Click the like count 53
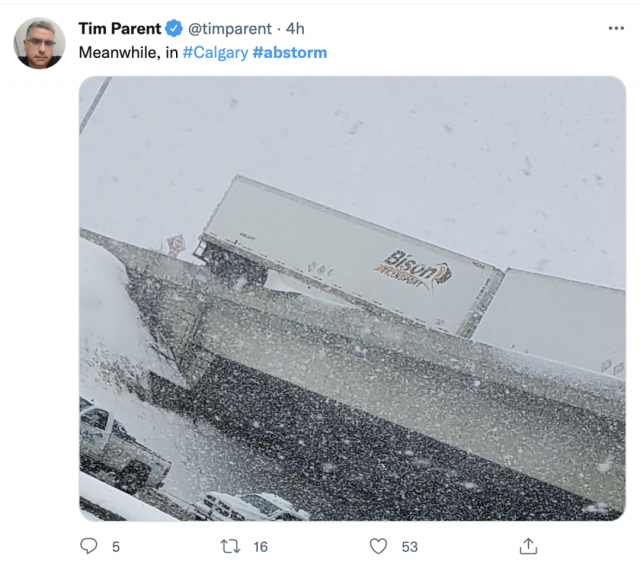The image size is (640, 569). [410, 547]
